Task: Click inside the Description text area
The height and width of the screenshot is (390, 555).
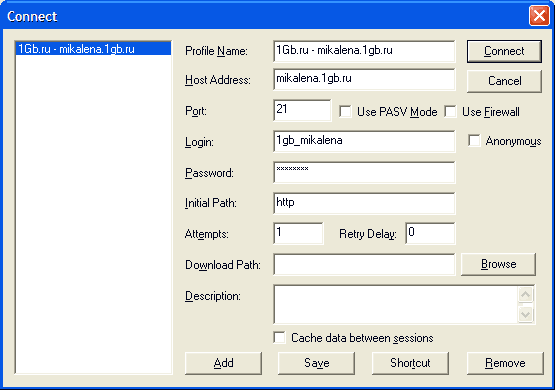Action: point(396,304)
